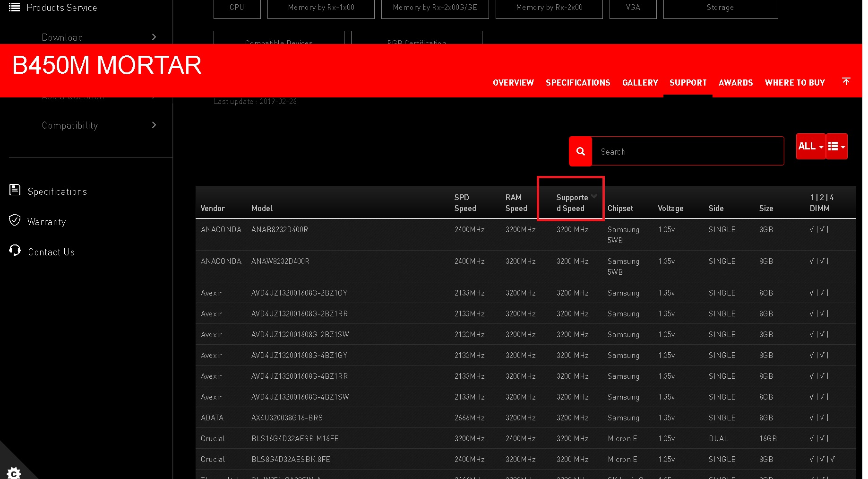Click the 2666MHz SPD speed cell
Viewport: 868px width, 479px height.
[x=469, y=418]
